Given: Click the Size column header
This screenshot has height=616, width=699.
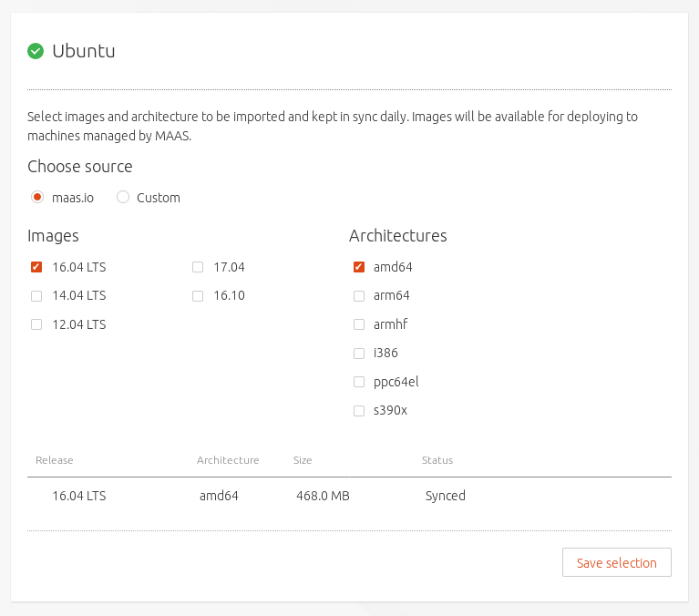Looking at the screenshot, I should (x=303, y=460).
